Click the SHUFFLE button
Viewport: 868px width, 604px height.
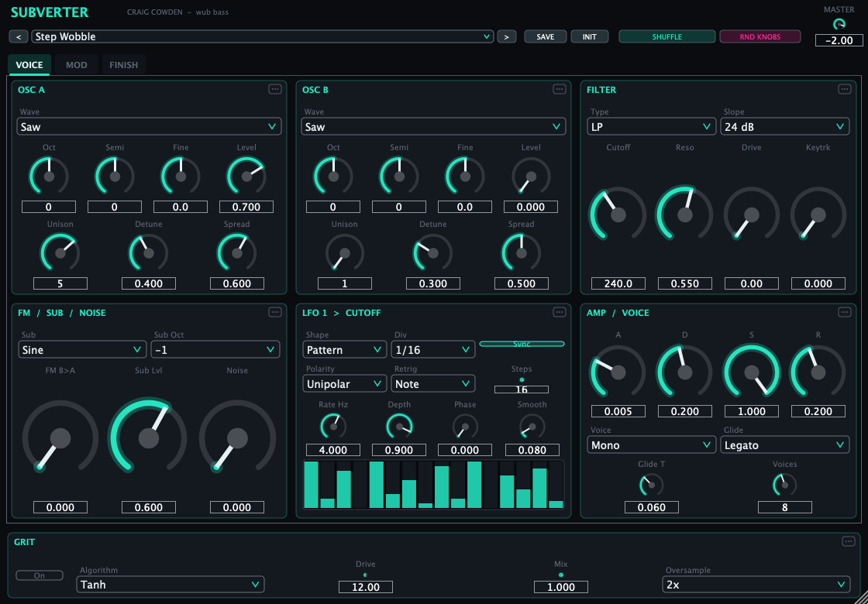click(667, 36)
